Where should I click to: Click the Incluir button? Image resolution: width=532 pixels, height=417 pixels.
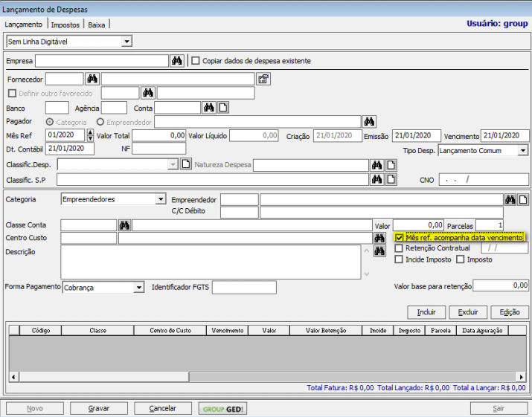(426, 312)
